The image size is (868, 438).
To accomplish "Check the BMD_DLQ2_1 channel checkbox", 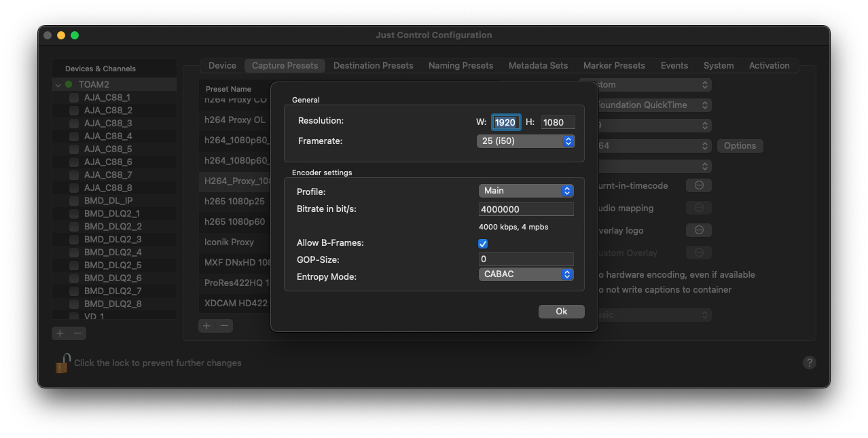I will point(74,213).
